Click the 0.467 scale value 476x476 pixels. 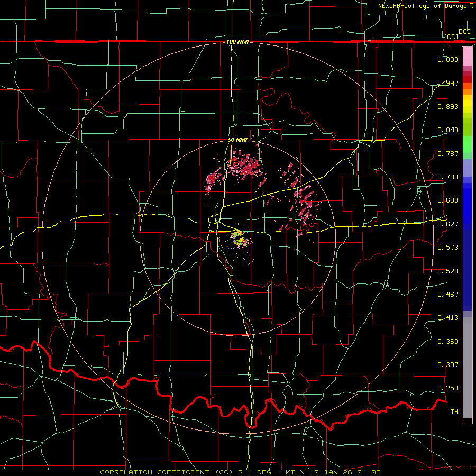448,294
